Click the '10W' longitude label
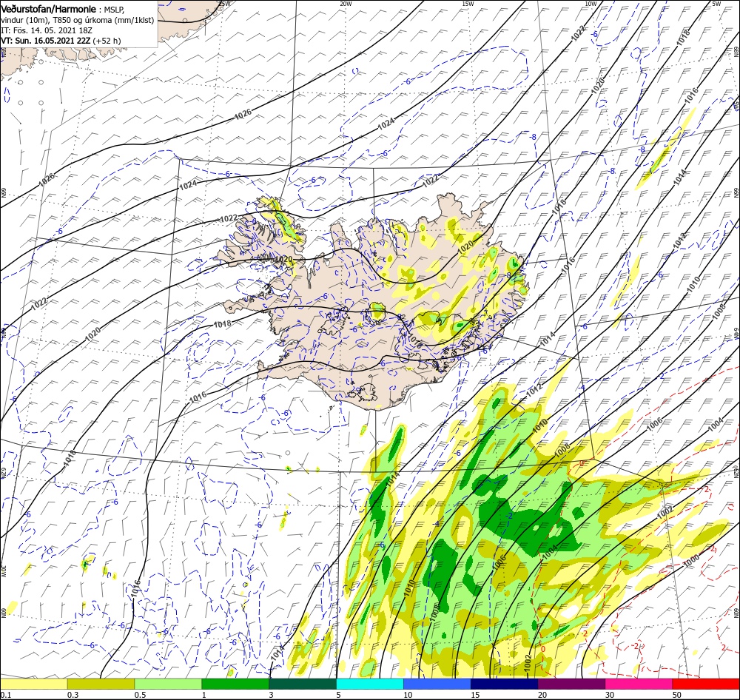 coord(591,3)
